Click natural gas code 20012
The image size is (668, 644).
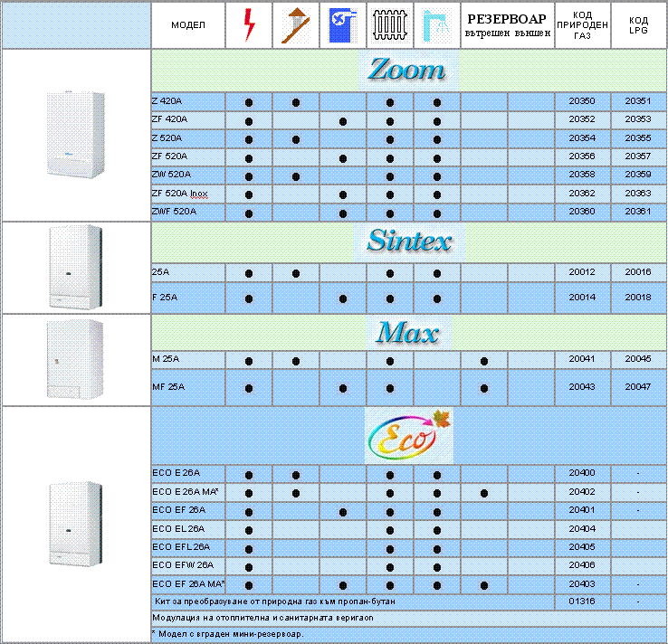pos(582,272)
